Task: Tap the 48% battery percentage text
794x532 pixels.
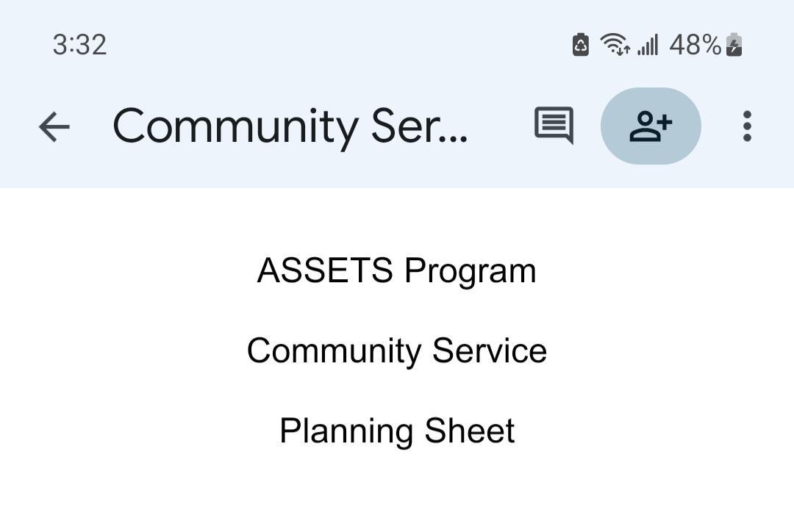Action: click(x=695, y=45)
